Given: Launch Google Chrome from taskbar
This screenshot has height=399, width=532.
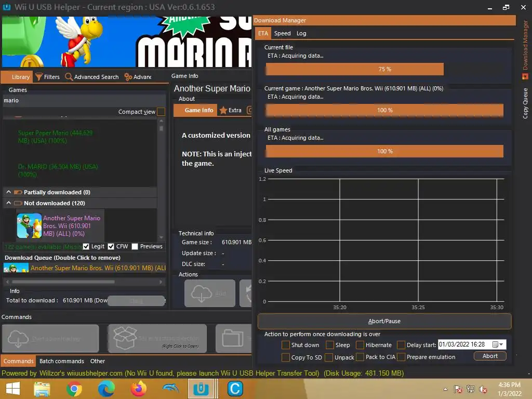Looking at the screenshot, I should [x=74, y=389].
